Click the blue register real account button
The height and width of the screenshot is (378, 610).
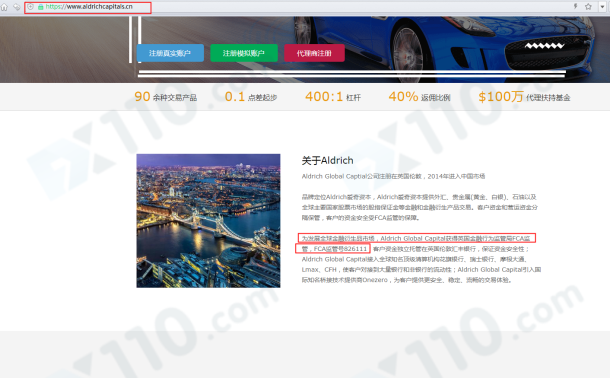tap(170, 53)
